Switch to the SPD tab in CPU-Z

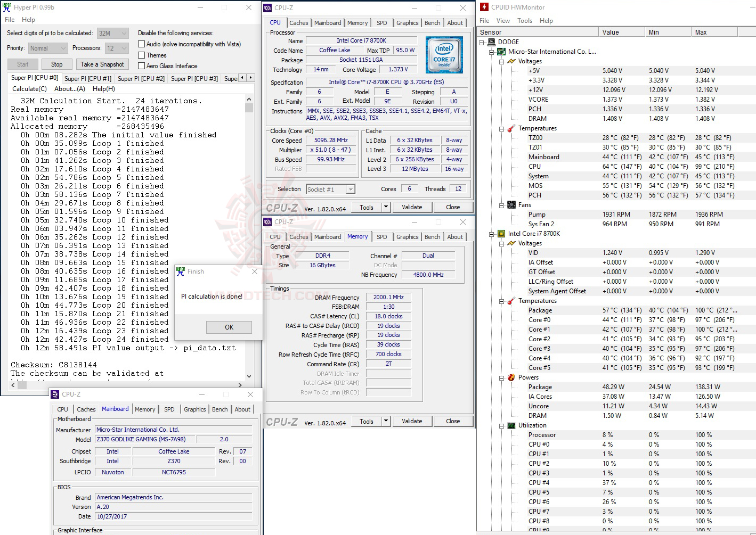point(381,22)
